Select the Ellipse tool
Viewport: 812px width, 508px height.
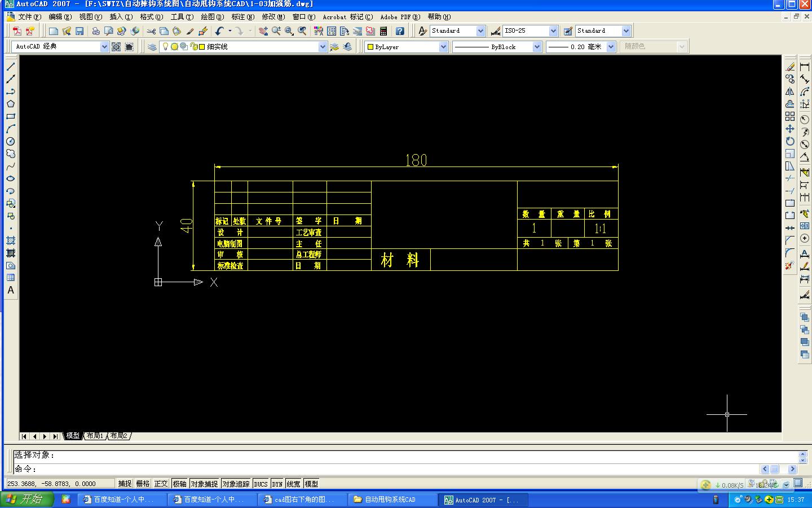[11, 178]
